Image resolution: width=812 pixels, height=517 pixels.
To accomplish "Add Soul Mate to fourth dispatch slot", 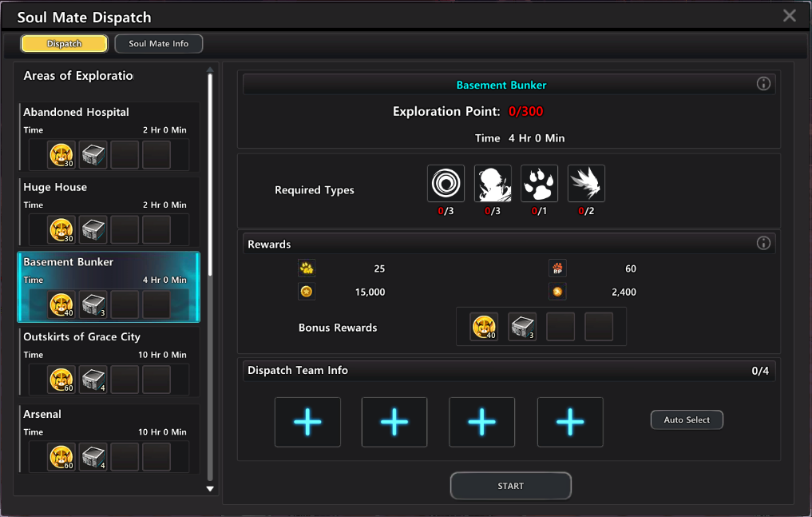I will click(x=570, y=422).
